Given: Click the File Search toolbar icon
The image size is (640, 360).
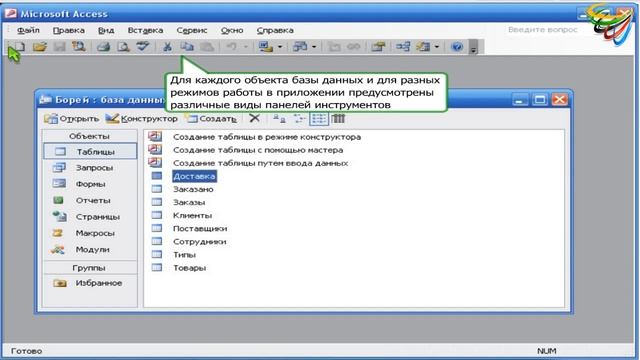Looking at the screenshot, I should pyautogui.click(x=79, y=47).
